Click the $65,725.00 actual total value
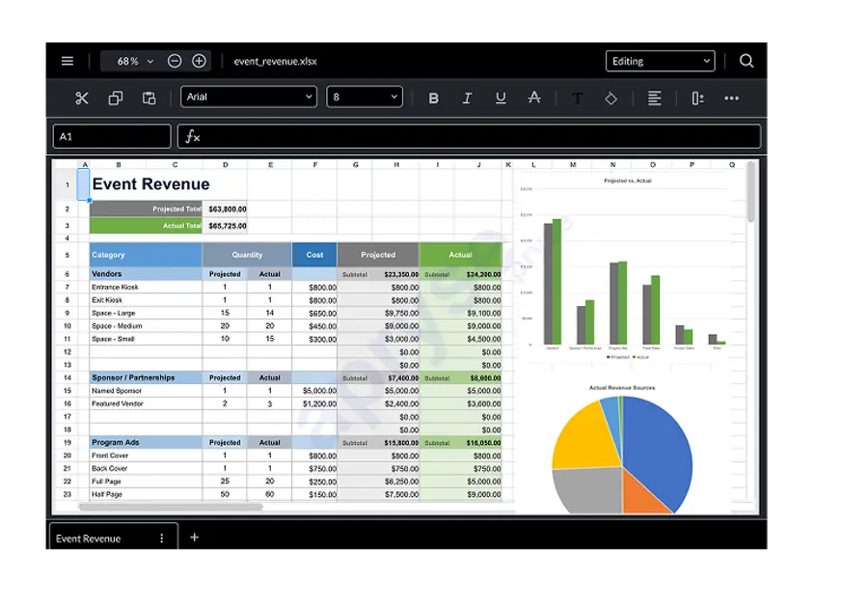 point(226,226)
